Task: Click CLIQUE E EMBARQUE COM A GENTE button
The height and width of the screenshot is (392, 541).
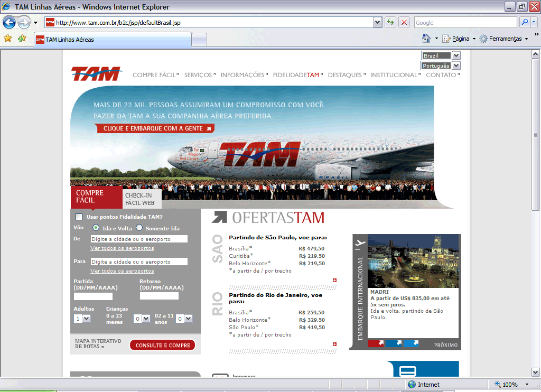Action: coord(154,128)
